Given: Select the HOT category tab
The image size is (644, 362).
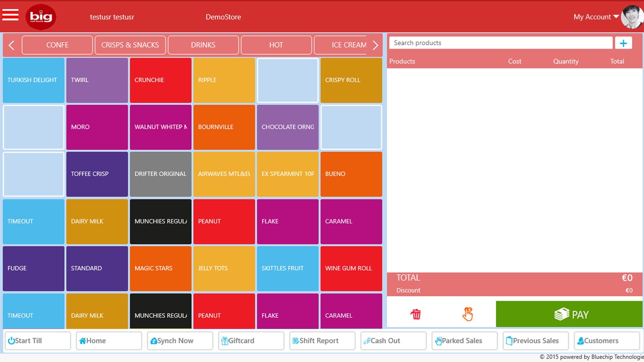Looking at the screenshot, I should (x=276, y=45).
